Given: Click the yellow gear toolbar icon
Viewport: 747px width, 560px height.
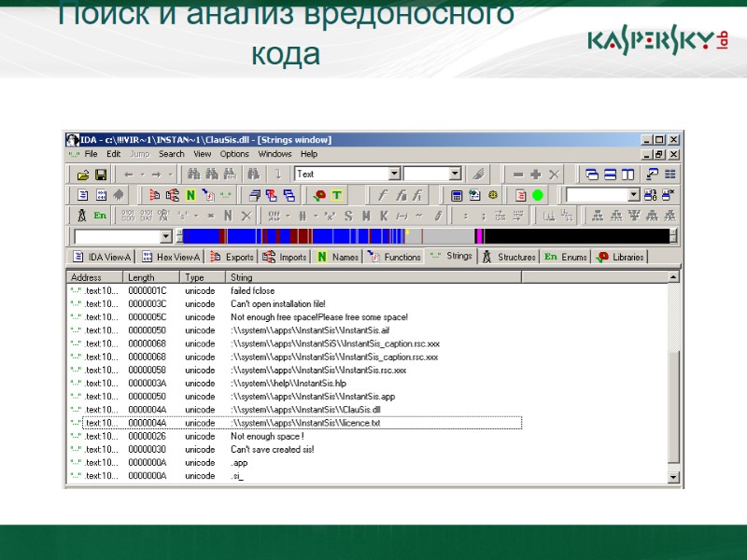Looking at the screenshot, I should click(x=493, y=195).
